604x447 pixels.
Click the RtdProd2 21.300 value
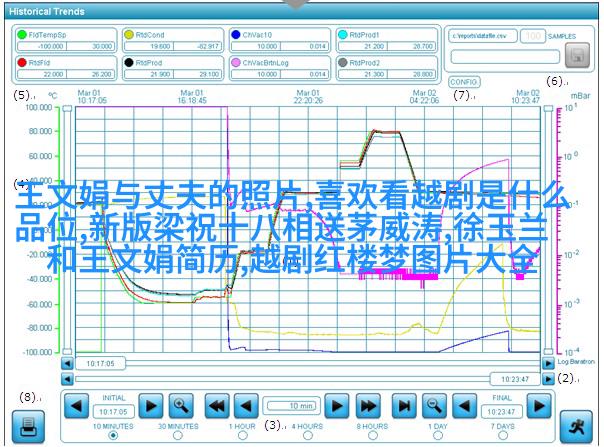click(363, 74)
